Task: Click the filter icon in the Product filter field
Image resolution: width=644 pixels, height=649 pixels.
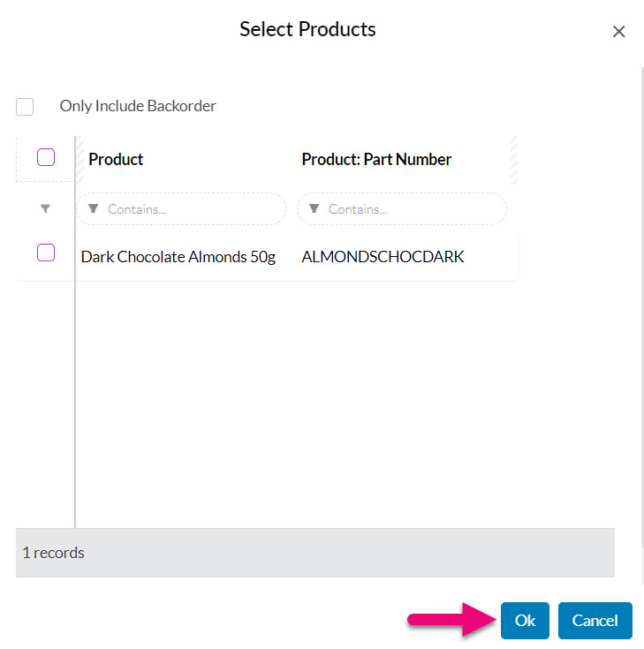Action: (93, 208)
